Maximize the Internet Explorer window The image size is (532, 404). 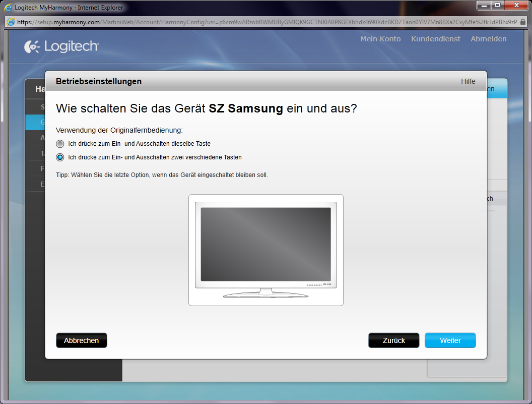point(498,6)
